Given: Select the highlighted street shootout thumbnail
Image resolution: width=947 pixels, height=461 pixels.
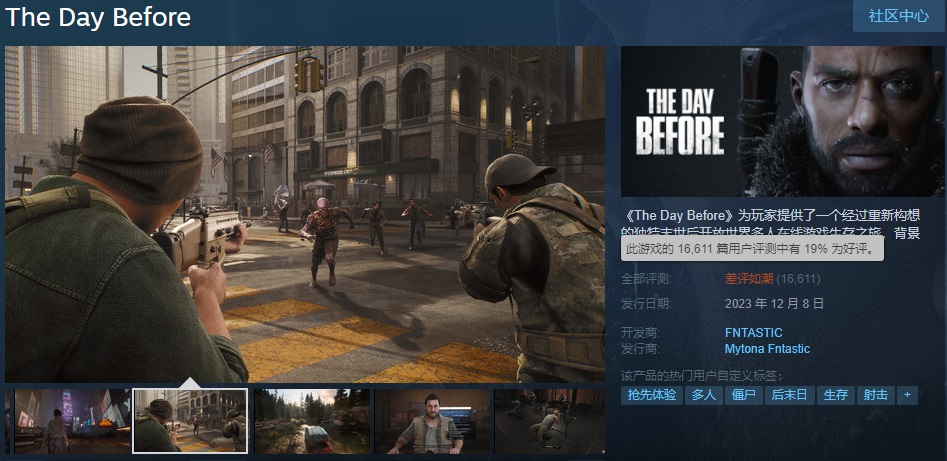Looking at the screenshot, I should click(190, 421).
